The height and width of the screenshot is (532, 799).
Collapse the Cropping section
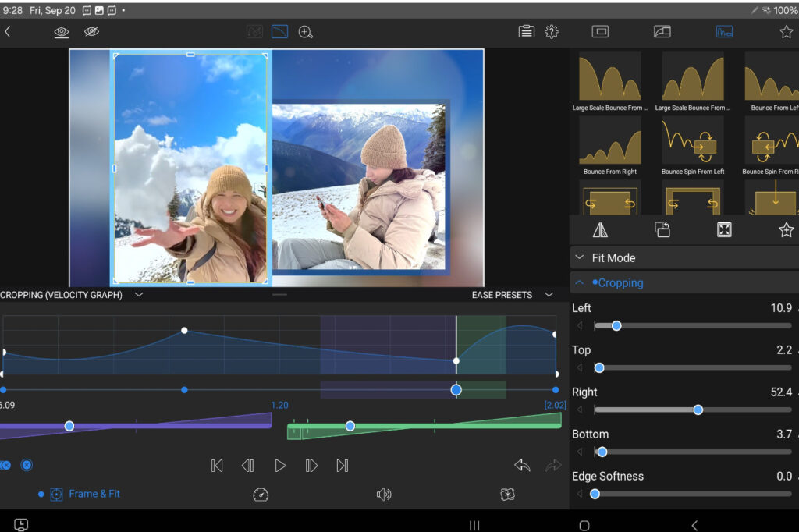tap(684, 283)
